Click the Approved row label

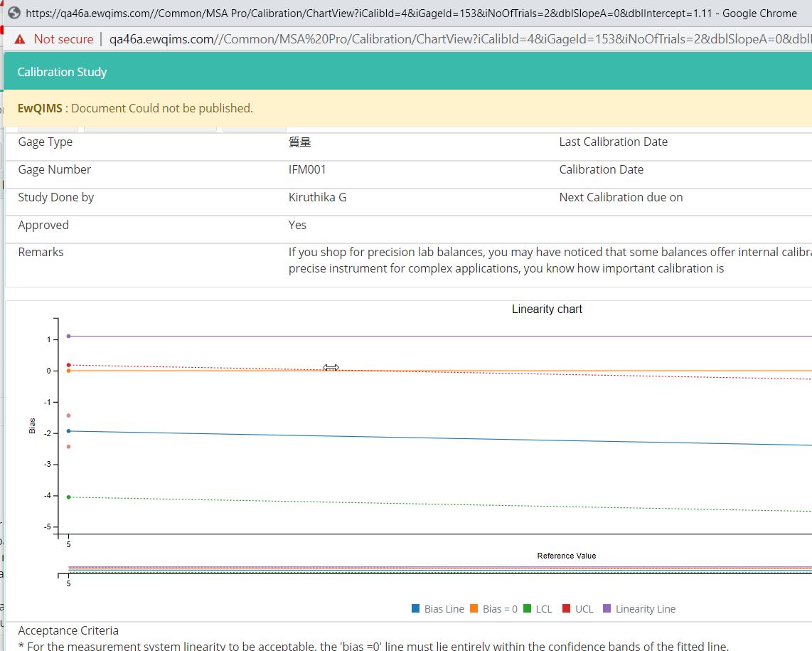point(43,225)
